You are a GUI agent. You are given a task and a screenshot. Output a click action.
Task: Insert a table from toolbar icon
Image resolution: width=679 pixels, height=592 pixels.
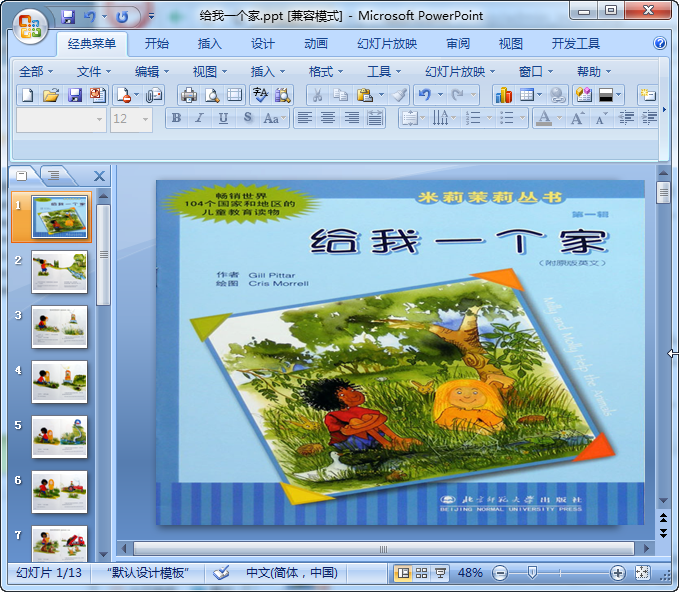527,95
